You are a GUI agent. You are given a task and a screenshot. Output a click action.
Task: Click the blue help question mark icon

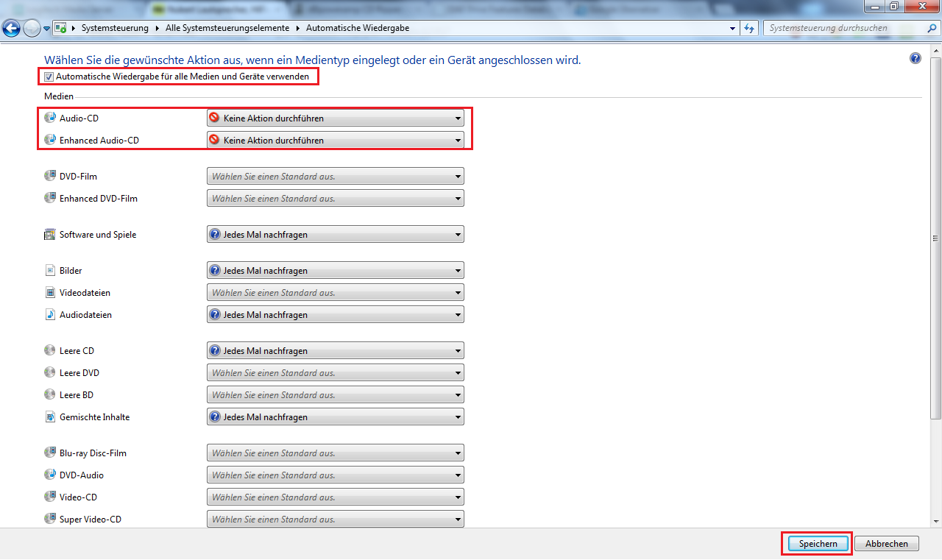[915, 59]
